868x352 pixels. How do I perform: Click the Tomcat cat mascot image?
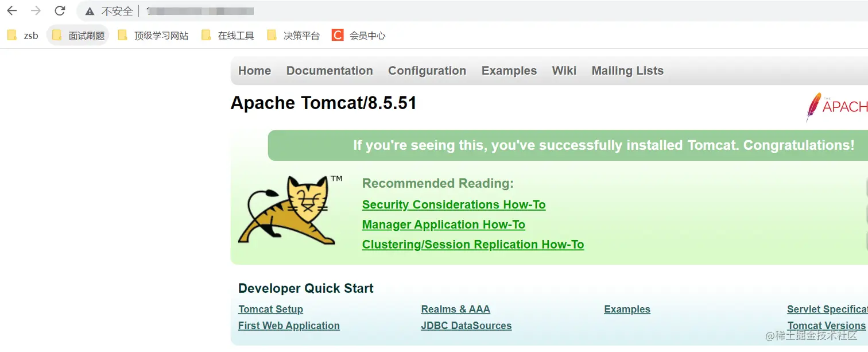(x=287, y=210)
